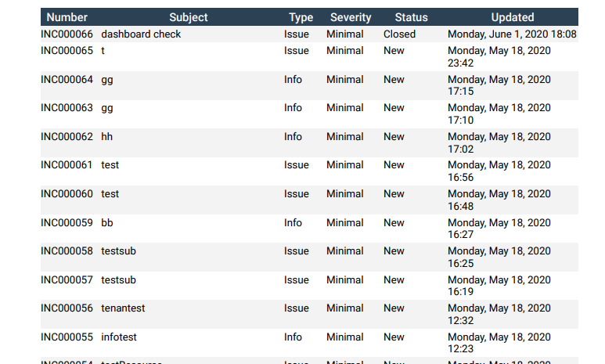
Task: Select incident INC000061
Action: pyautogui.click(x=67, y=165)
